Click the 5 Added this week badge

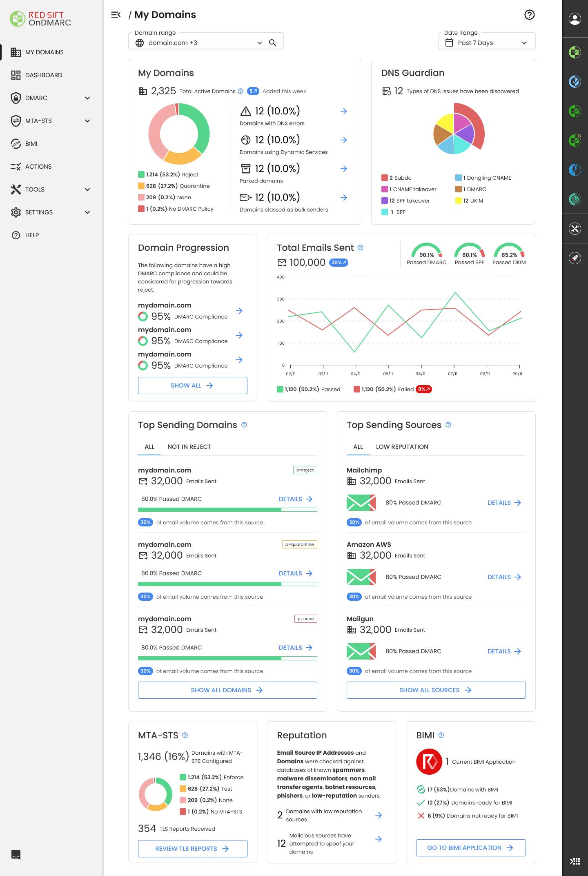(253, 91)
